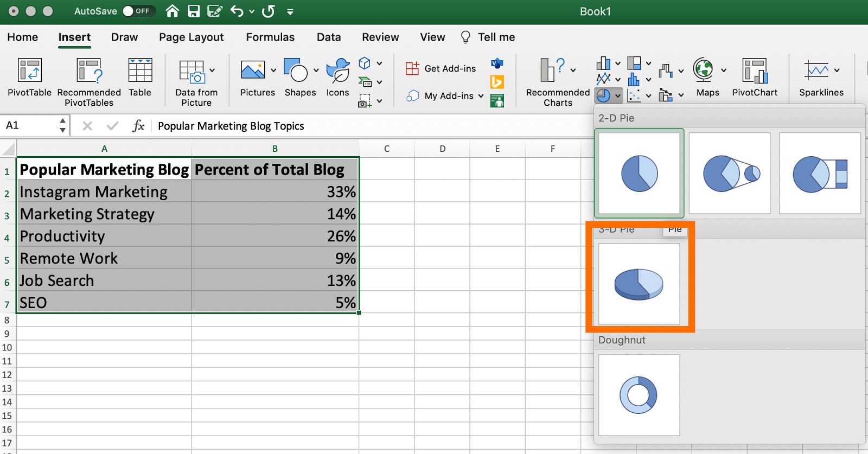Image resolution: width=868 pixels, height=454 pixels.
Task: Switch to the Review tab
Action: 380,37
